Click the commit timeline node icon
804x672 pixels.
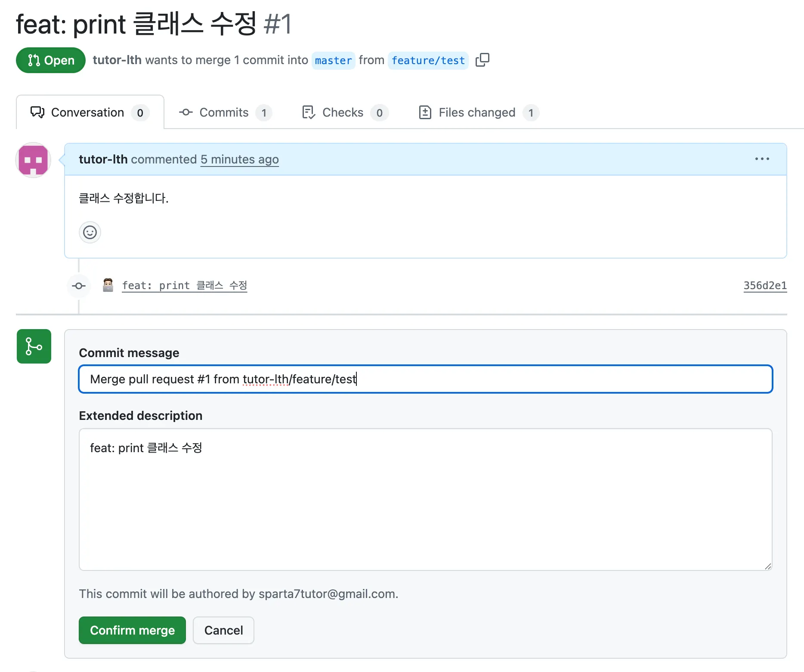[79, 286]
